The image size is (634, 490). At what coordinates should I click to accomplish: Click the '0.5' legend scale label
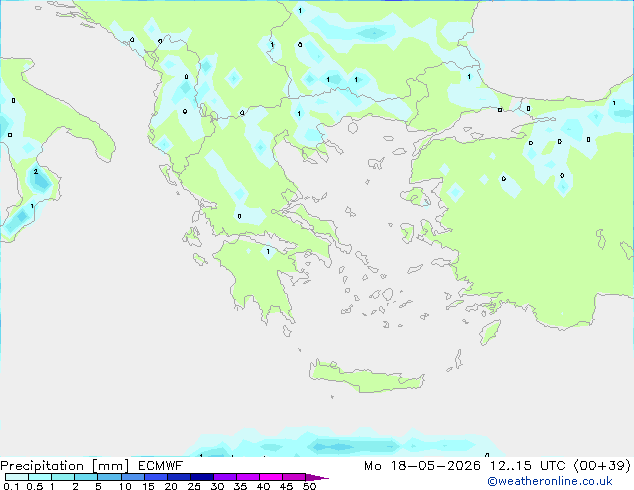35,486
